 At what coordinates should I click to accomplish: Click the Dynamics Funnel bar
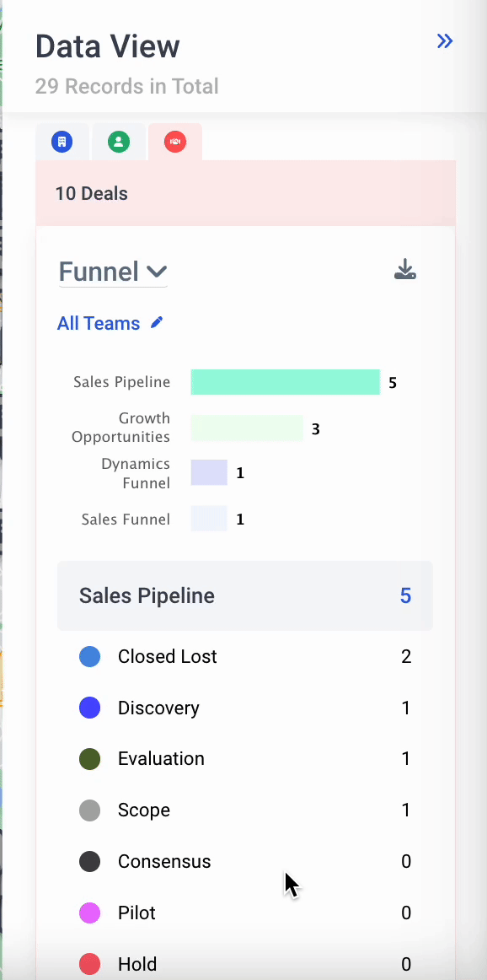tap(209, 472)
